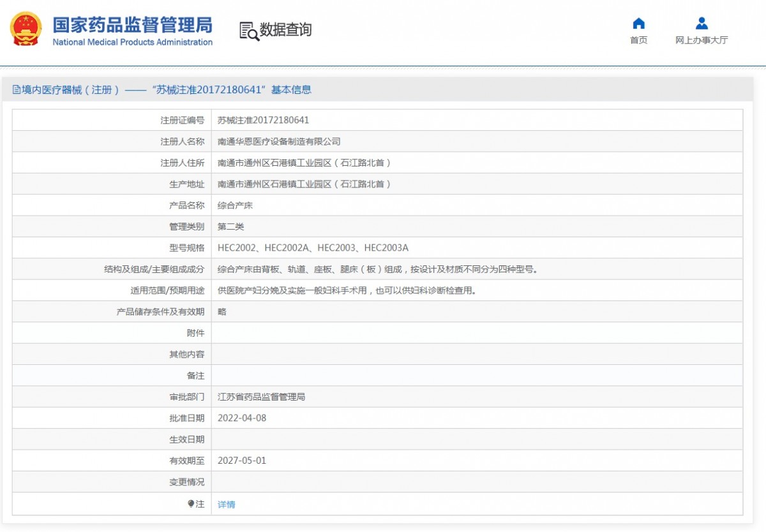Click the 数据查询 heading text
The width and height of the screenshot is (766, 532).
(x=285, y=30)
